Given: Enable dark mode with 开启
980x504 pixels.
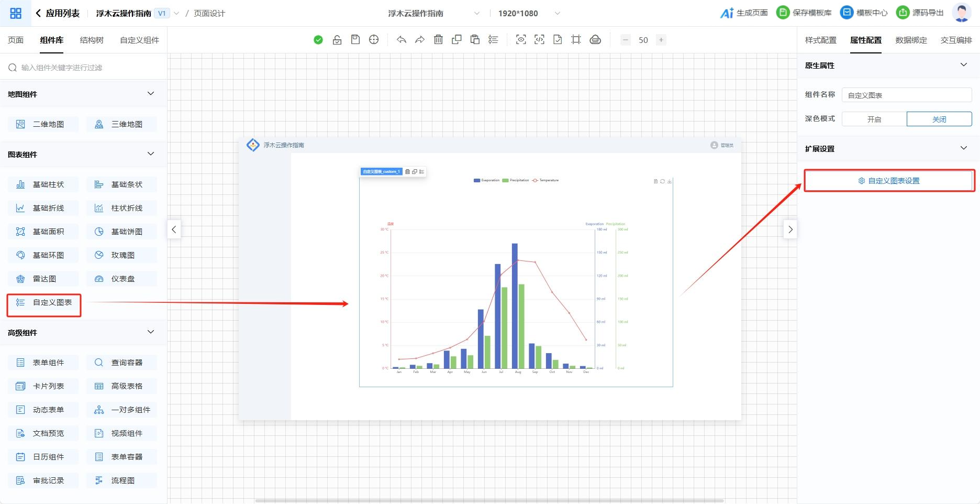Looking at the screenshot, I should pyautogui.click(x=874, y=119).
